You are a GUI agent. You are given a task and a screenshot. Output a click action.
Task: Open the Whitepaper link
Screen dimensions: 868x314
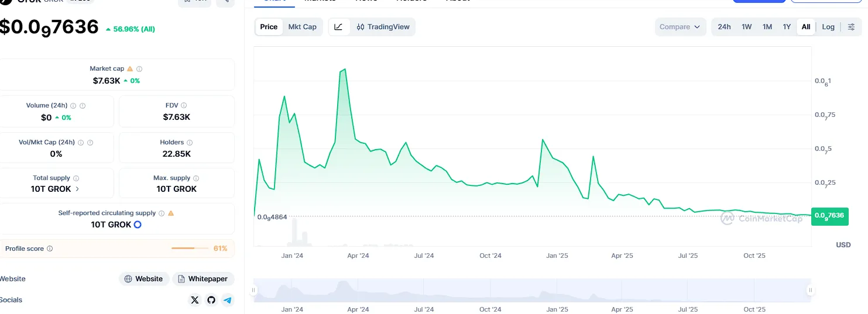pos(203,279)
